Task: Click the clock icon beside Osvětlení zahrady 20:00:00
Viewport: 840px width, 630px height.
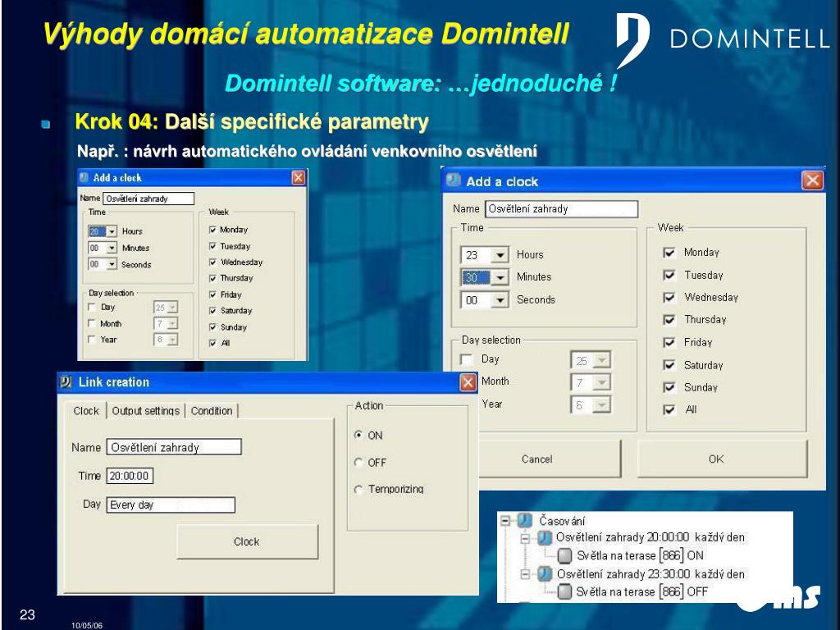Action: pyautogui.click(x=545, y=537)
